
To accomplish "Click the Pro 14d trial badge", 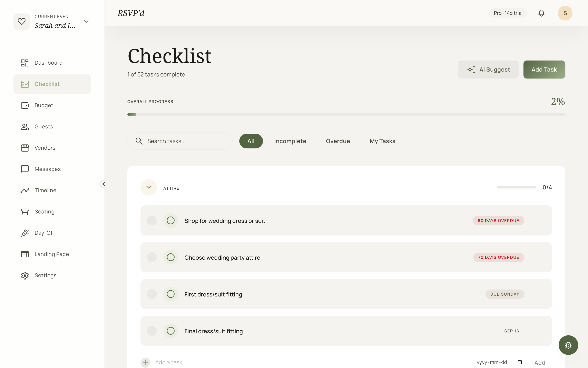I will pos(508,13).
